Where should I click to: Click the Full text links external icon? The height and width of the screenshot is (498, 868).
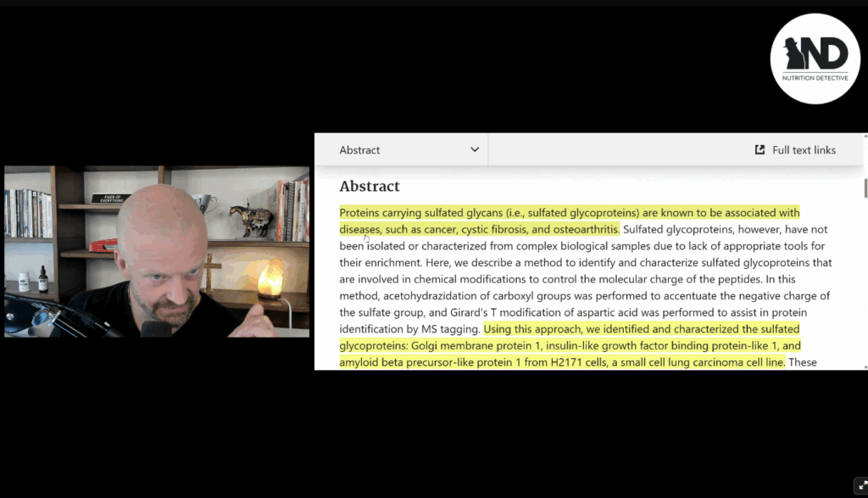click(x=760, y=149)
